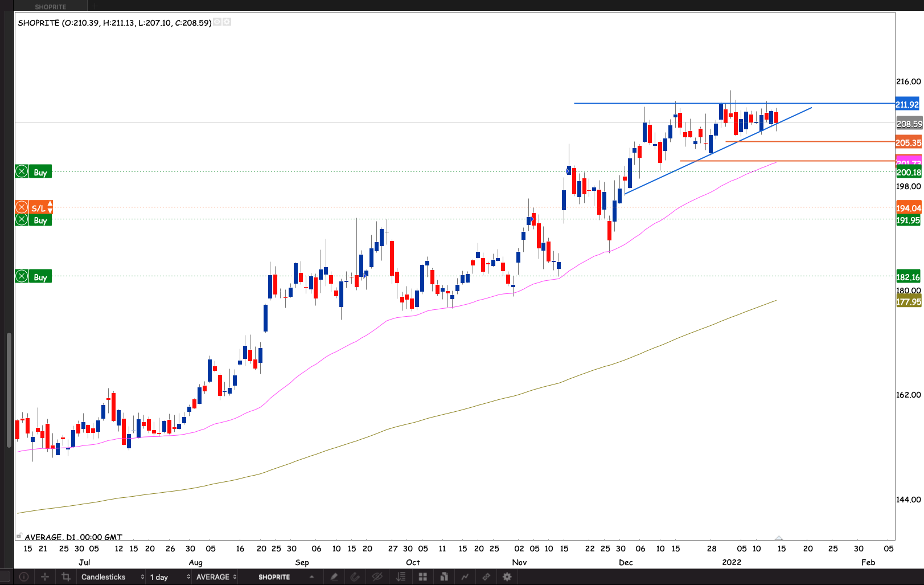Add a new chart tab

[x=95, y=6]
